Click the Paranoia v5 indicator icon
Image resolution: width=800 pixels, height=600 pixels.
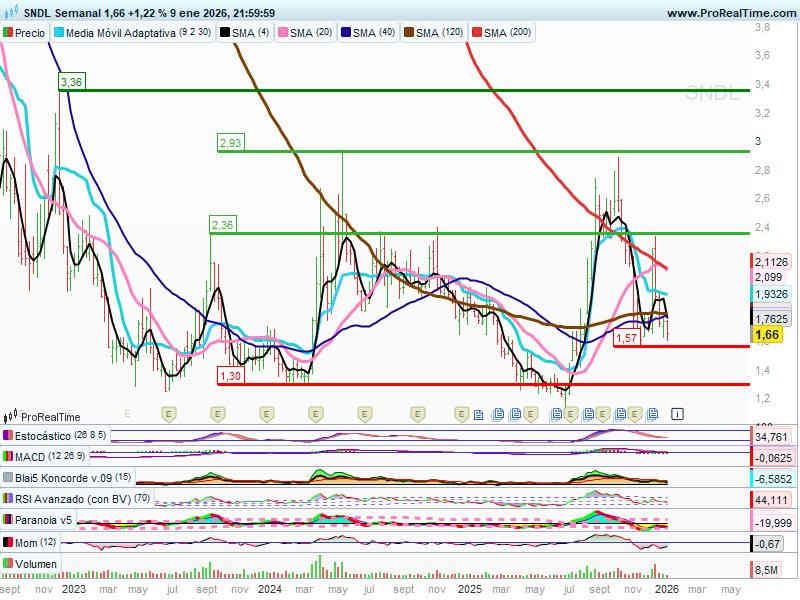[9, 520]
